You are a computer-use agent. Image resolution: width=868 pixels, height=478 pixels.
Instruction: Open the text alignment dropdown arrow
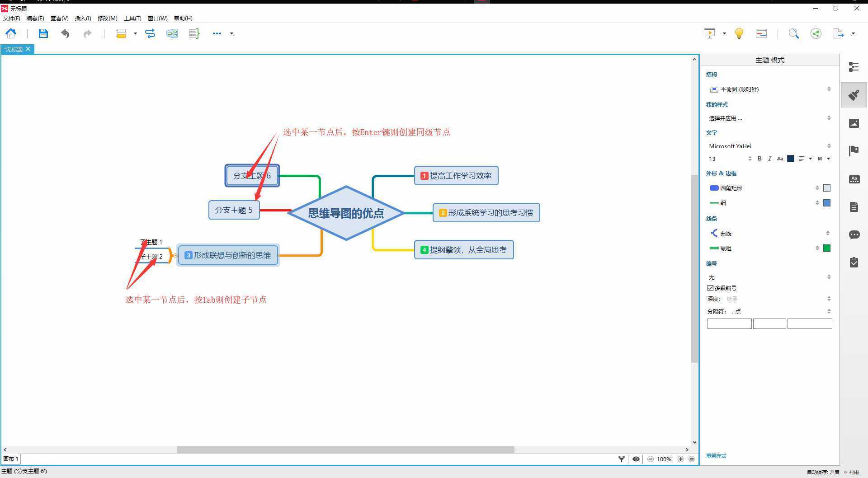(810, 159)
